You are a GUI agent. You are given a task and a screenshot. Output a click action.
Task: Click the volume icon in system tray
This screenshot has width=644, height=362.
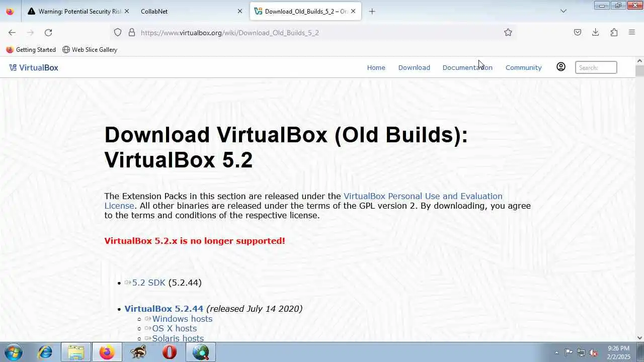coord(593,352)
